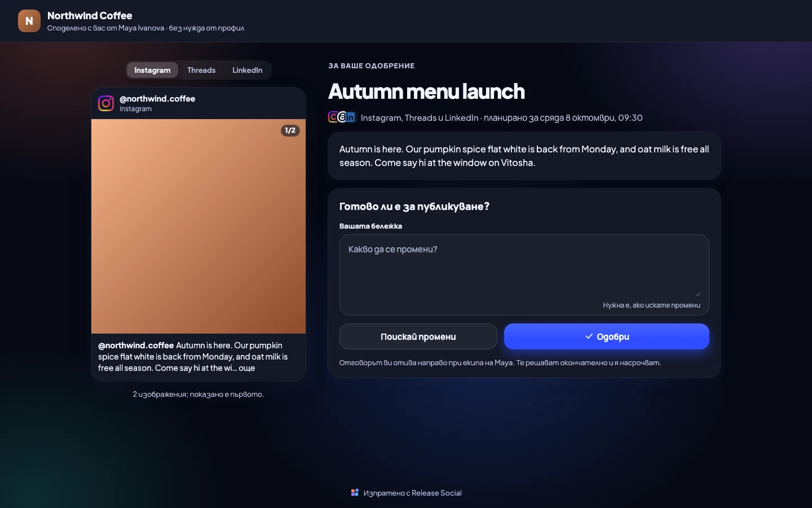Screen dimensions: 812x508
Task: Click the small Instagram label under the handle
Action: coord(135,109)
